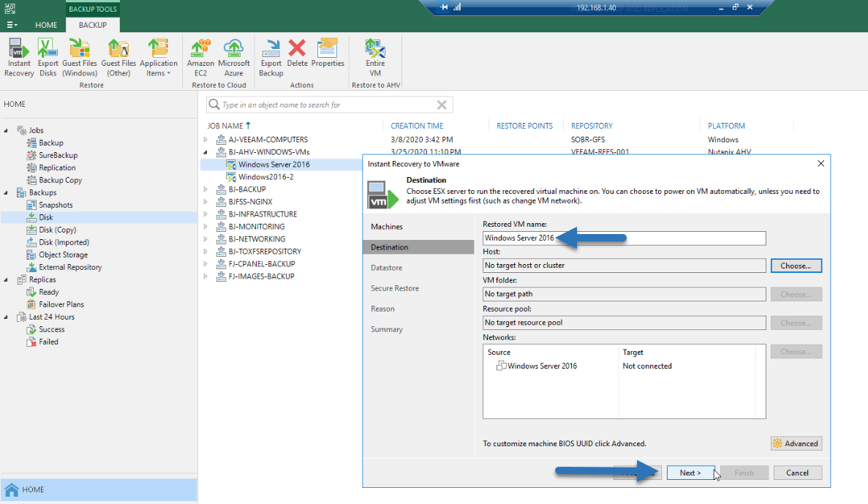
Task: Click the Restored VM name field
Action: pos(624,238)
